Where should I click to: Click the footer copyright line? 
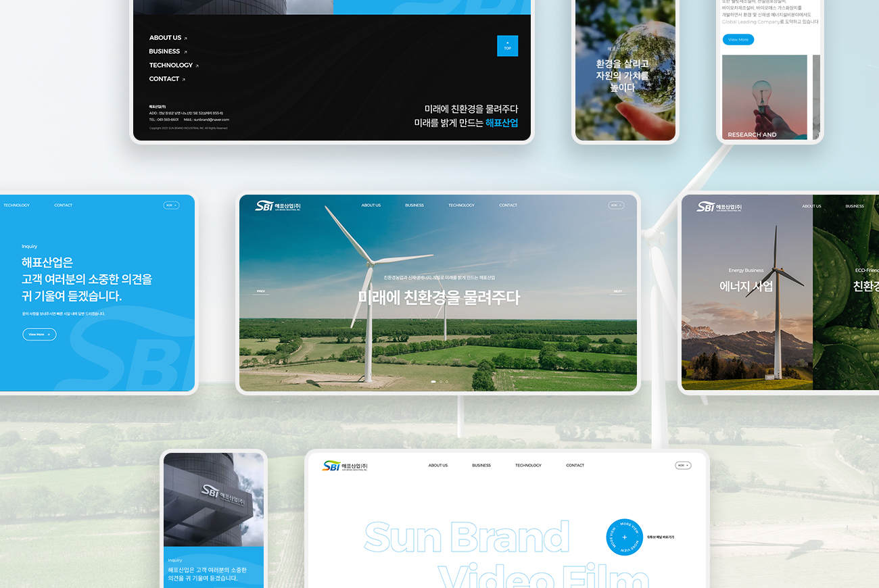click(x=189, y=128)
